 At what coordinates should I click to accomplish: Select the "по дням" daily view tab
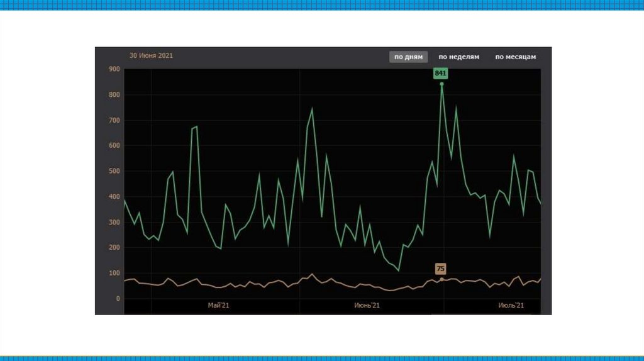[x=408, y=57]
